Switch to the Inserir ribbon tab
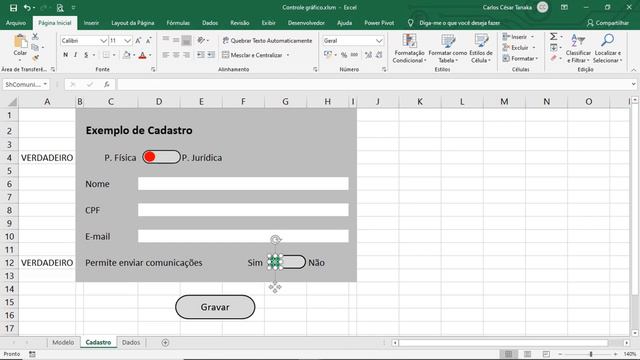The height and width of the screenshot is (360, 640). click(x=91, y=23)
